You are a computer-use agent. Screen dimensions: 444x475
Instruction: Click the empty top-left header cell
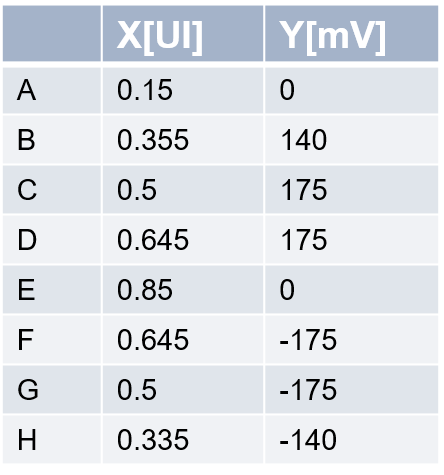[52, 33]
